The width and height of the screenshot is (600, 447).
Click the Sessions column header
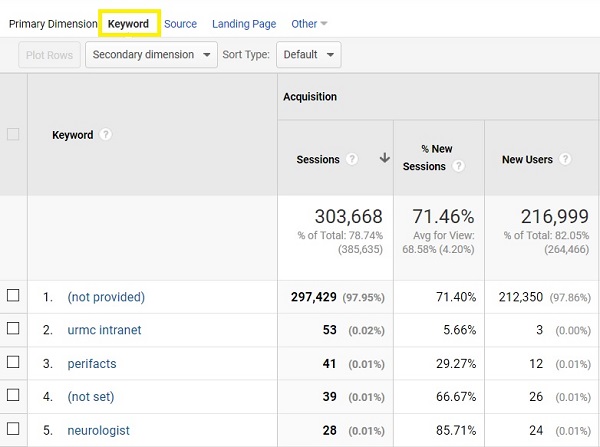click(318, 159)
